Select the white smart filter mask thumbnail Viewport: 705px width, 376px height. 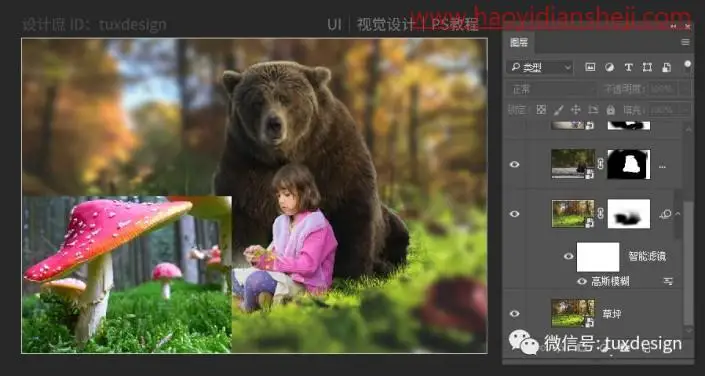tap(598, 257)
